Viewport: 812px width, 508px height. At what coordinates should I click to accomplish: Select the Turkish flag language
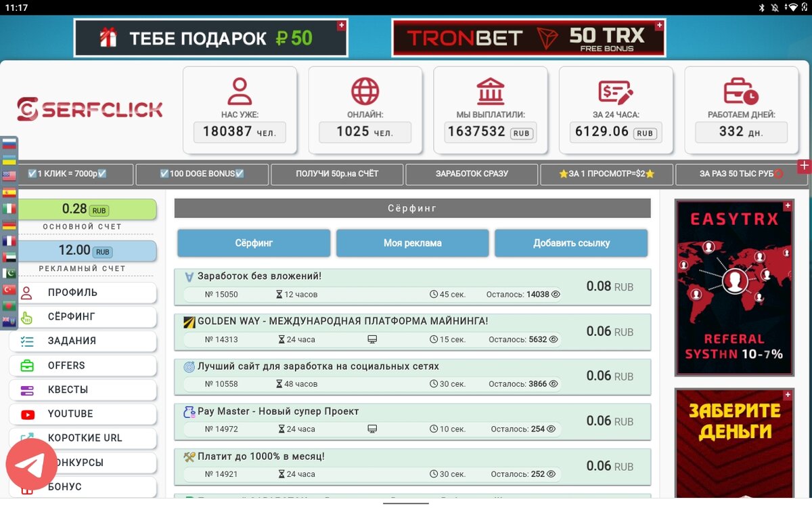click(x=9, y=289)
